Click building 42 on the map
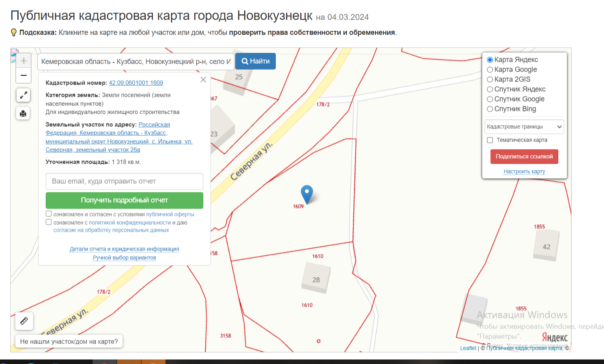 (546, 245)
